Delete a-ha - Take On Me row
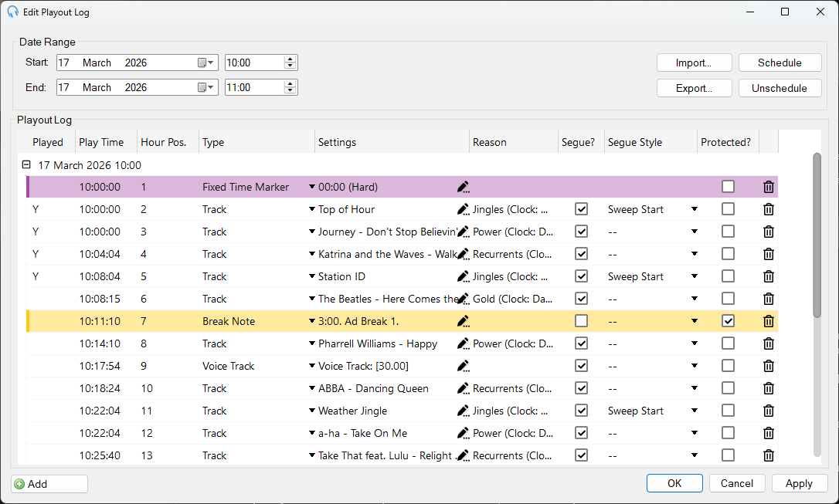 [x=769, y=434]
